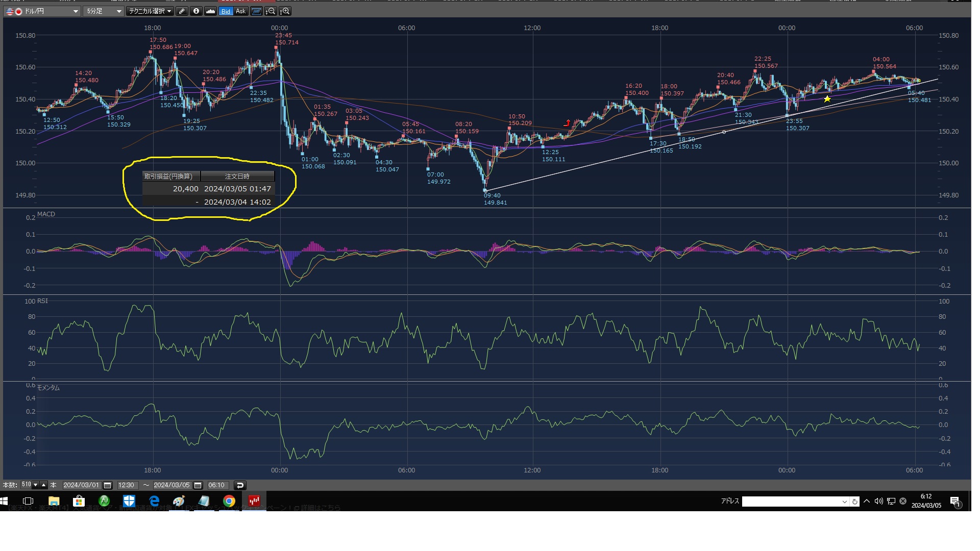980x551 pixels.
Task: Increase bar count with up arrow
Action: [44, 485]
